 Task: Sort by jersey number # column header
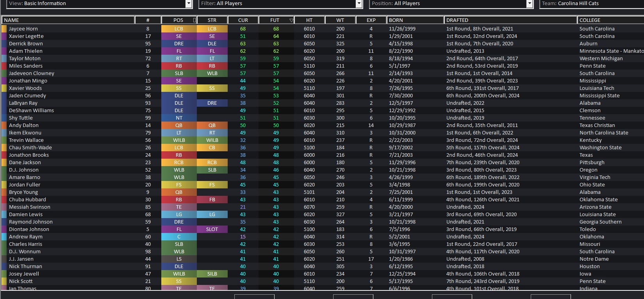coord(148,20)
